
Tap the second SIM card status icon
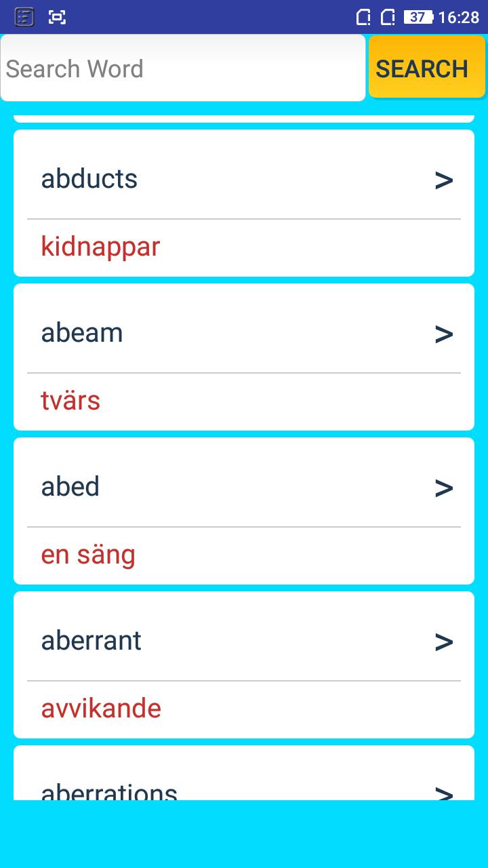pyautogui.click(x=388, y=17)
